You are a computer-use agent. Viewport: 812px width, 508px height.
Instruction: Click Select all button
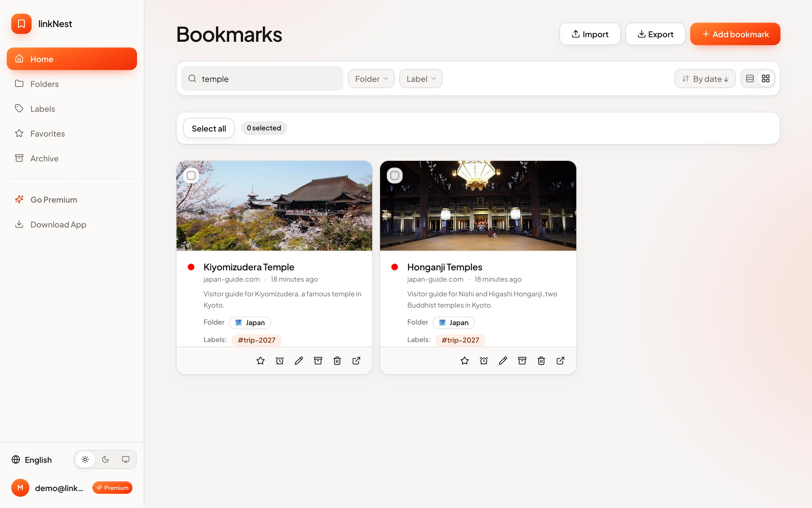click(209, 128)
